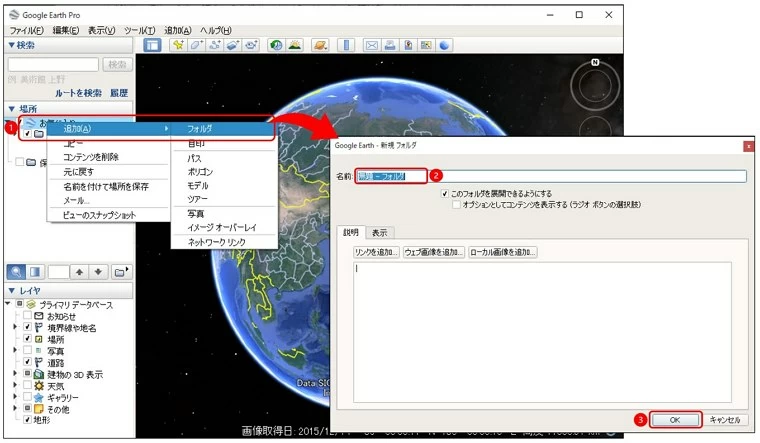The image size is (760, 443).
Task: Enable the お知らせ layer checkbox
Action: [28, 316]
